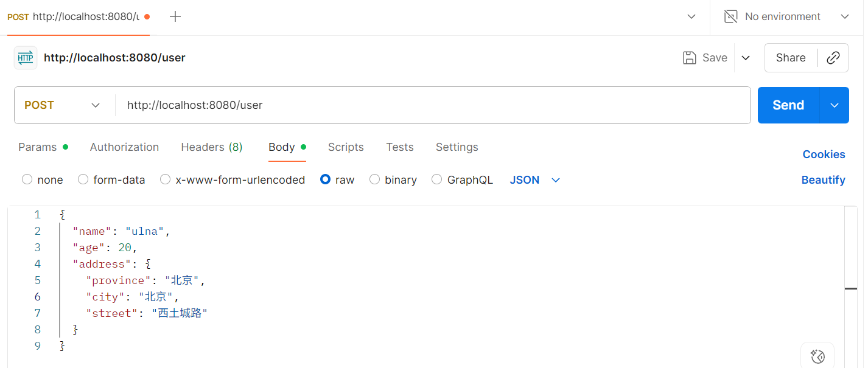Open the POST method dropdown

click(x=62, y=105)
